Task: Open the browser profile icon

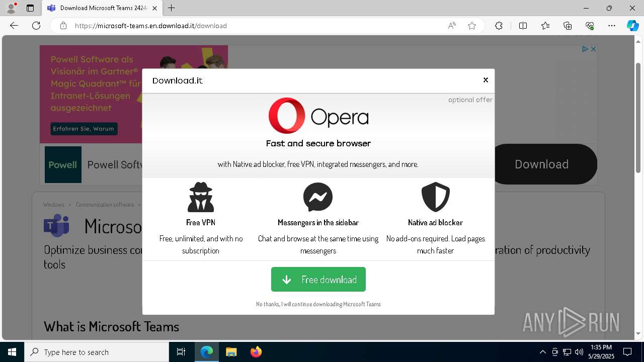Action: [x=11, y=8]
